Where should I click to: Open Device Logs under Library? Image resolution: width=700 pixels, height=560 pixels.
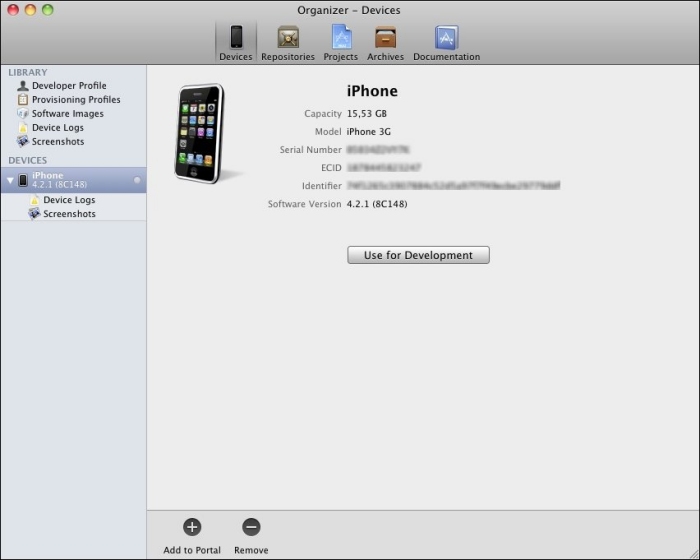pyautogui.click(x=50, y=127)
